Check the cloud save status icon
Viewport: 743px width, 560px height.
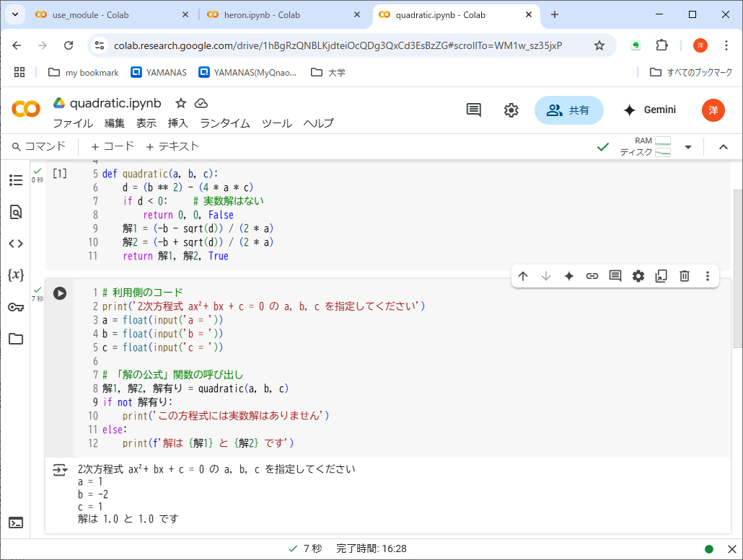[201, 103]
